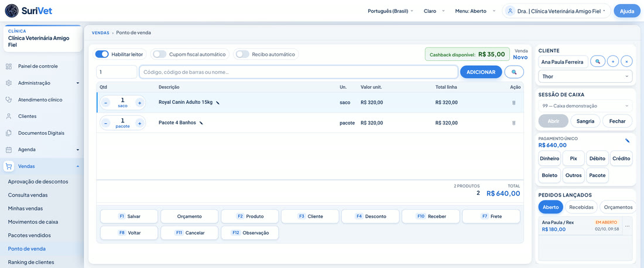Disable the Habilitar leitor toggle
The image size is (644, 268).
(x=102, y=54)
